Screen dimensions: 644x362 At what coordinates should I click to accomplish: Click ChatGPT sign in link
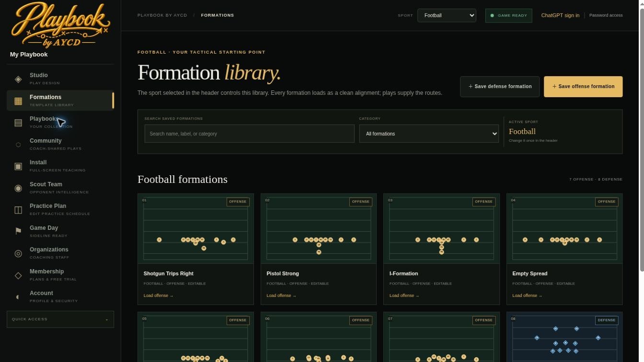click(x=560, y=15)
